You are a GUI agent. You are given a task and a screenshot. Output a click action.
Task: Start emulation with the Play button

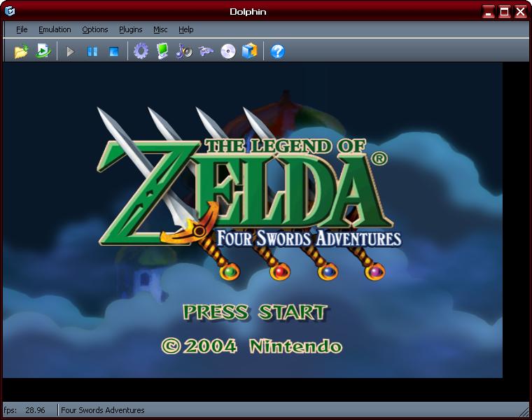click(70, 52)
